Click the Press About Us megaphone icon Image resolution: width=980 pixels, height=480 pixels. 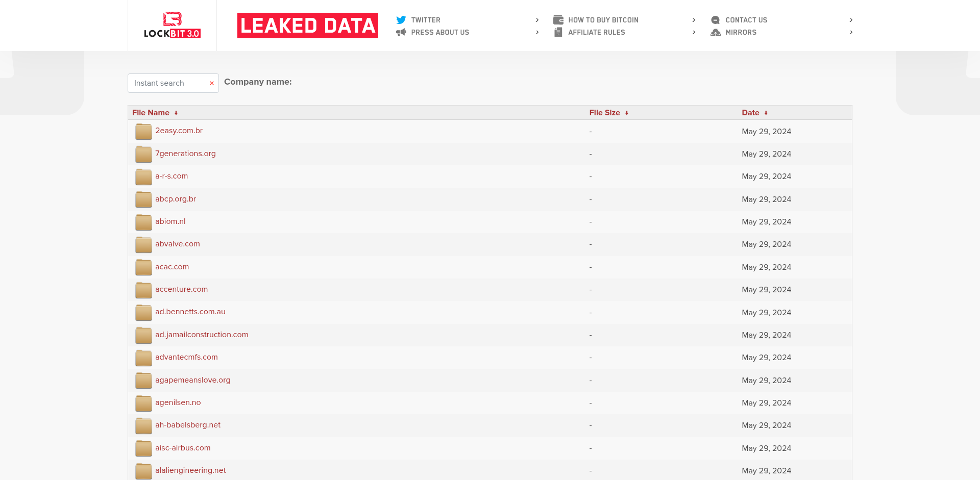[x=401, y=32]
